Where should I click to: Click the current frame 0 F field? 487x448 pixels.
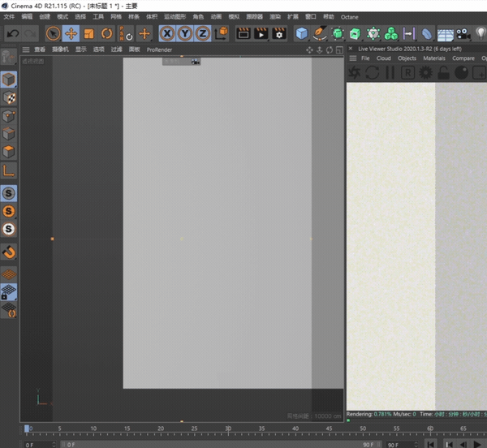(x=40, y=445)
